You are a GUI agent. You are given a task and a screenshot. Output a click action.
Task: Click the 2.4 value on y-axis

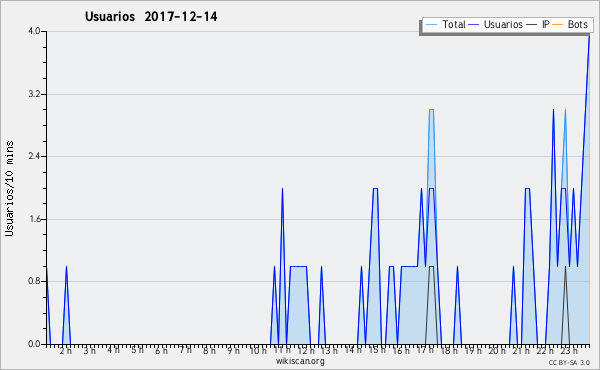point(34,156)
